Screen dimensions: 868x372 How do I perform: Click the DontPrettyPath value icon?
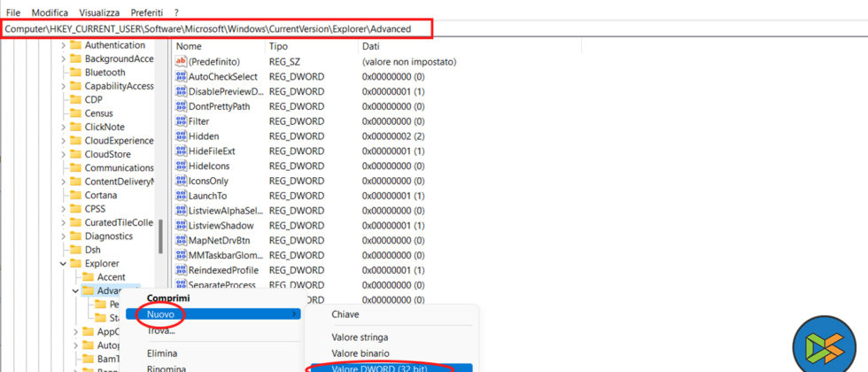click(x=181, y=106)
